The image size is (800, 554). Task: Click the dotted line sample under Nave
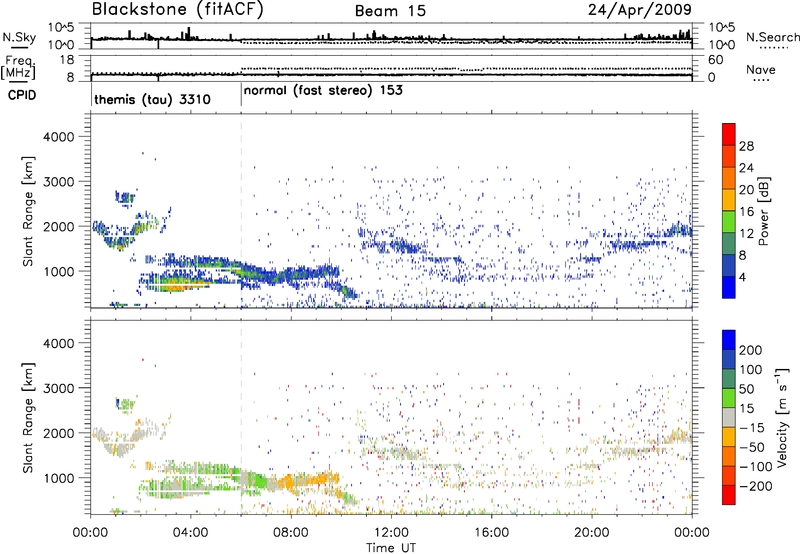tap(762, 80)
